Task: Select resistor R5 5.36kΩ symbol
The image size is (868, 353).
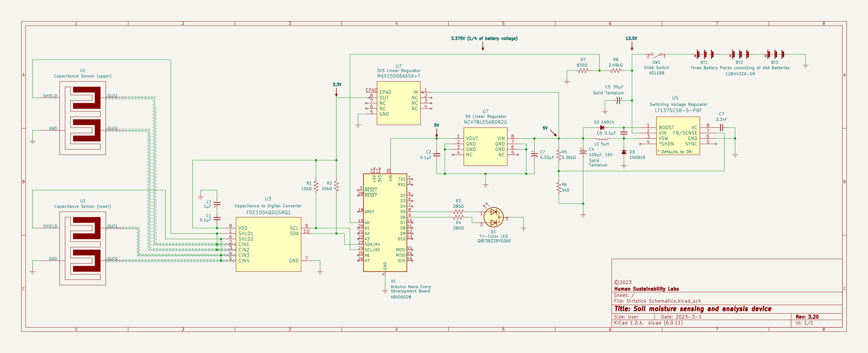Action: point(559,155)
